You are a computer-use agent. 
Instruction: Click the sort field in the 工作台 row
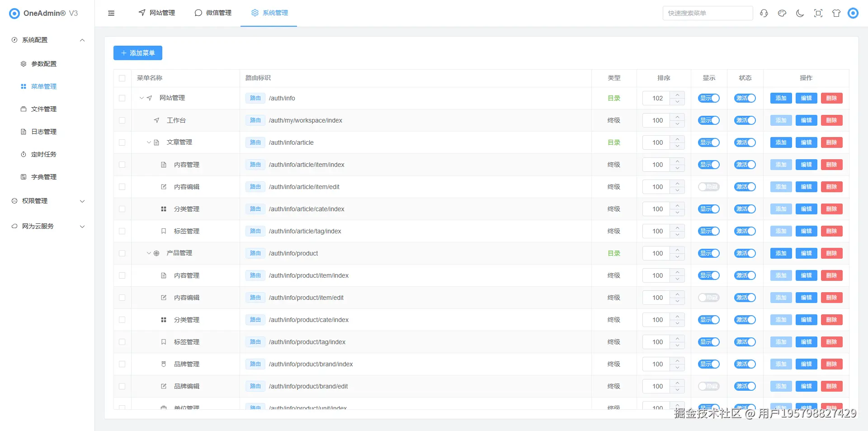[657, 120]
